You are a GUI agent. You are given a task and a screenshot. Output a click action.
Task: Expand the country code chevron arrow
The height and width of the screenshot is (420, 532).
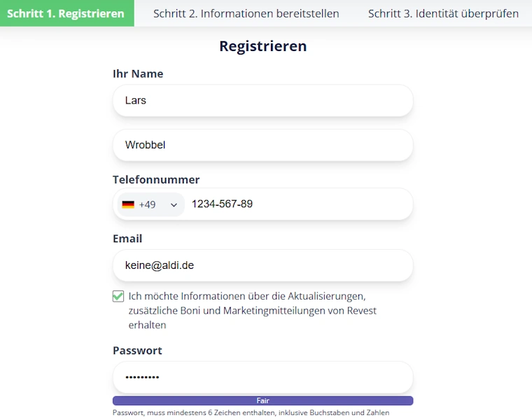174,205
